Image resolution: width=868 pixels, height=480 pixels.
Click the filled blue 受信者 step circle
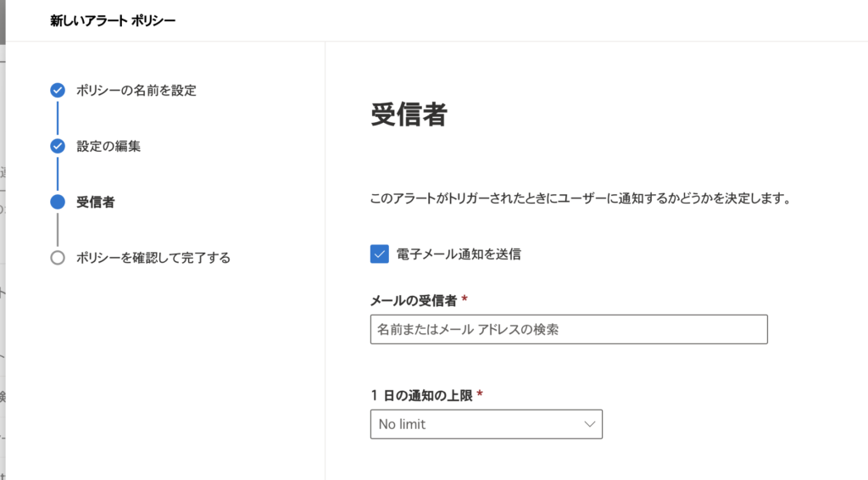pyautogui.click(x=58, y=202)
